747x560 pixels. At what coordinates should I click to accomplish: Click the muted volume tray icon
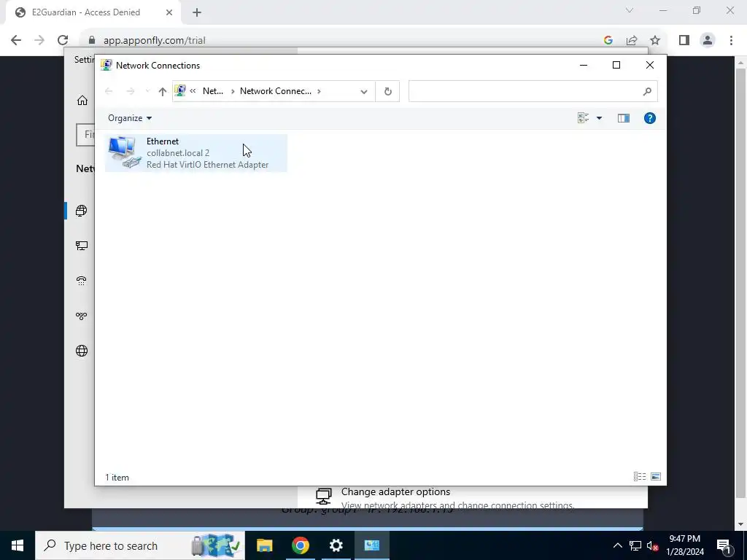pos(652,545)
